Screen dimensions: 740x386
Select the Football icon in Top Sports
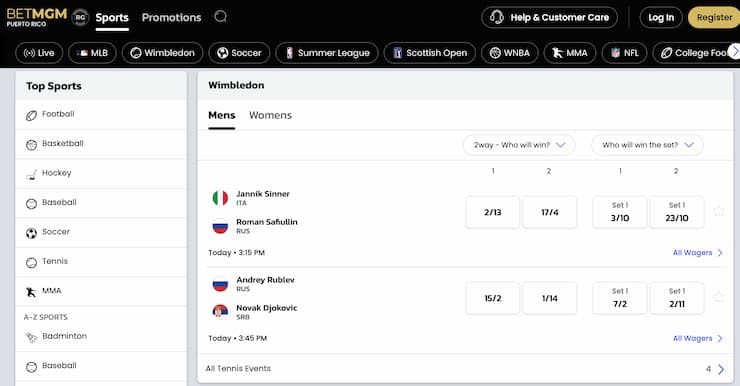click(x=31, y=115)
